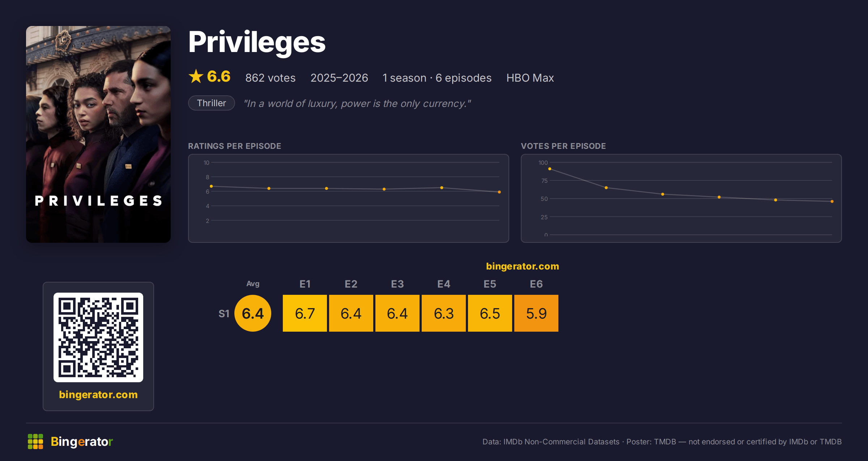Click the Privileges poster thumbnail
The image size is (868, 461).
tap(98, 134)
